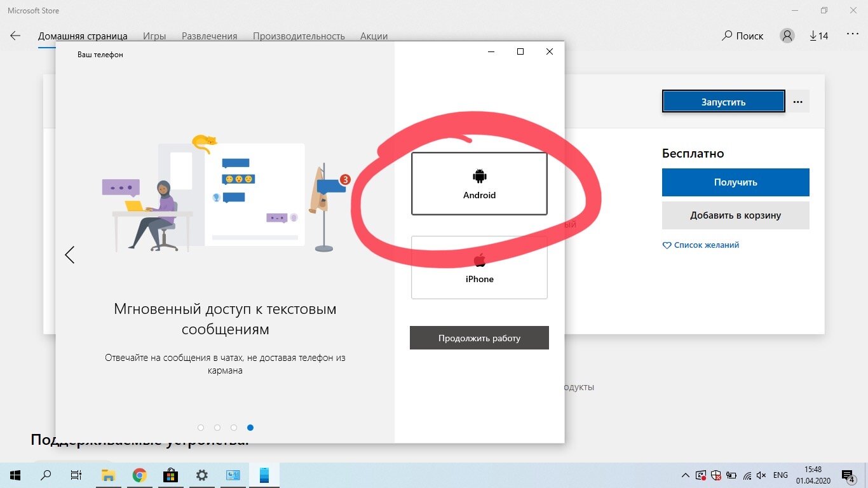Viewport: 868px width, 488px height.
Task: Select the second carousel page dot
Action: (217, 428)
